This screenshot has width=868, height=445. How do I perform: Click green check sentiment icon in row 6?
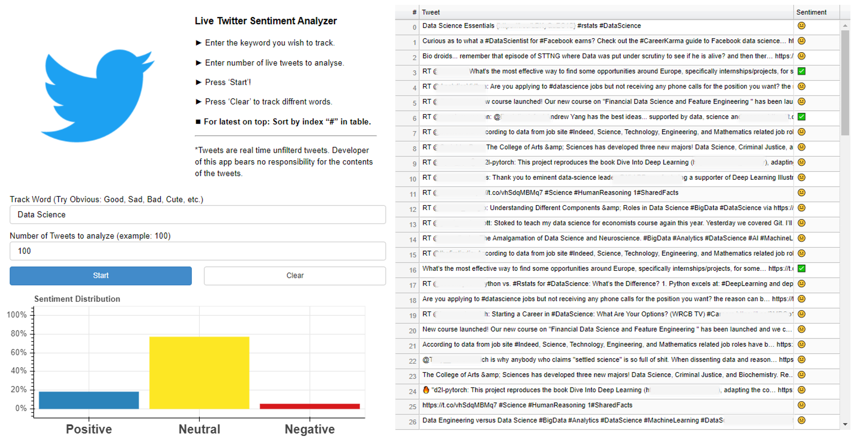[802, 117]
